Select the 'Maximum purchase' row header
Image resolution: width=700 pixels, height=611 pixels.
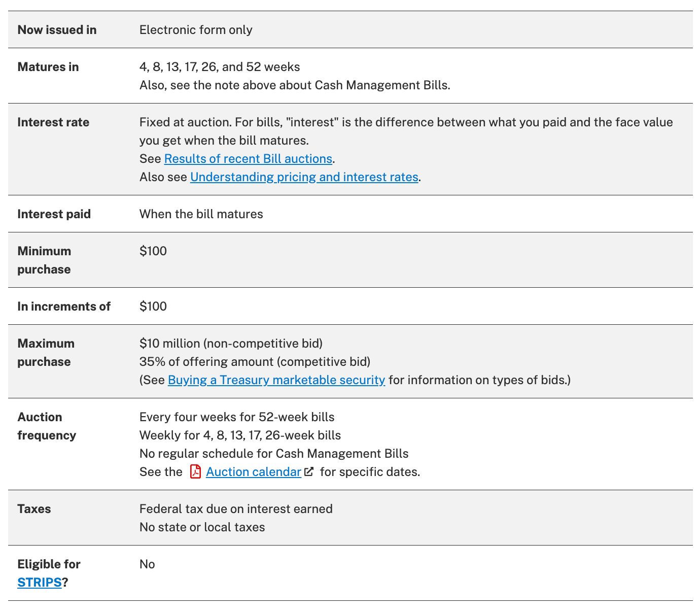tap(46, 353)
